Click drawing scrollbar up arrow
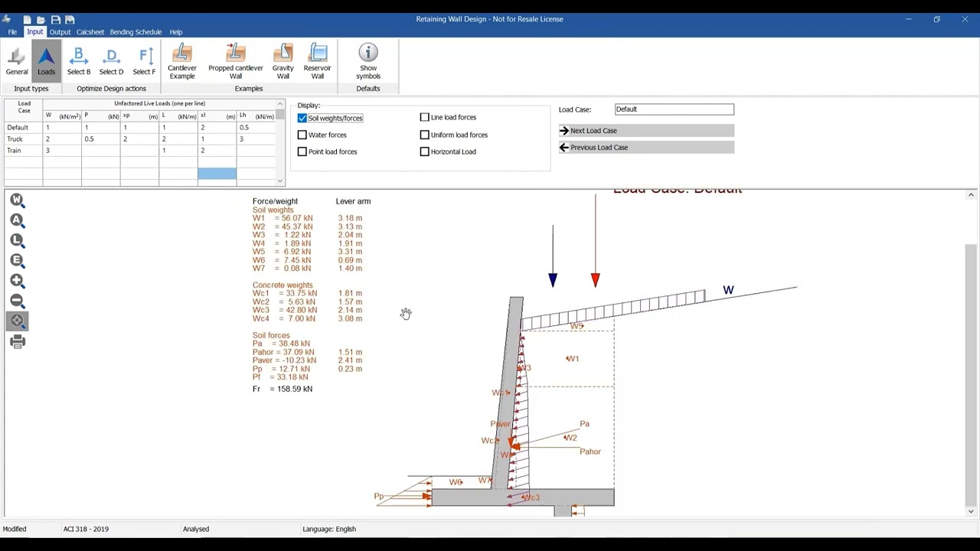980x551 pixels. pos(971,195)
